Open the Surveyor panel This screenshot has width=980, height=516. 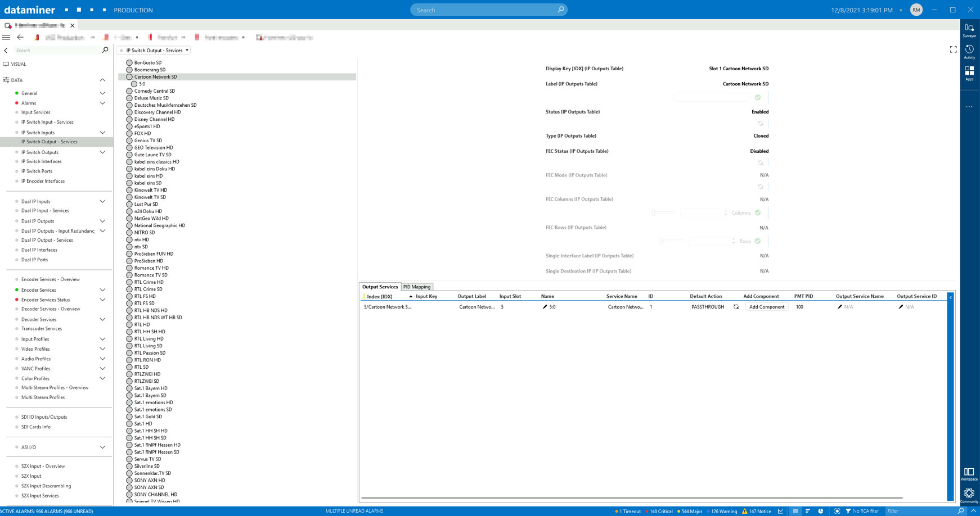coord(969,30)
